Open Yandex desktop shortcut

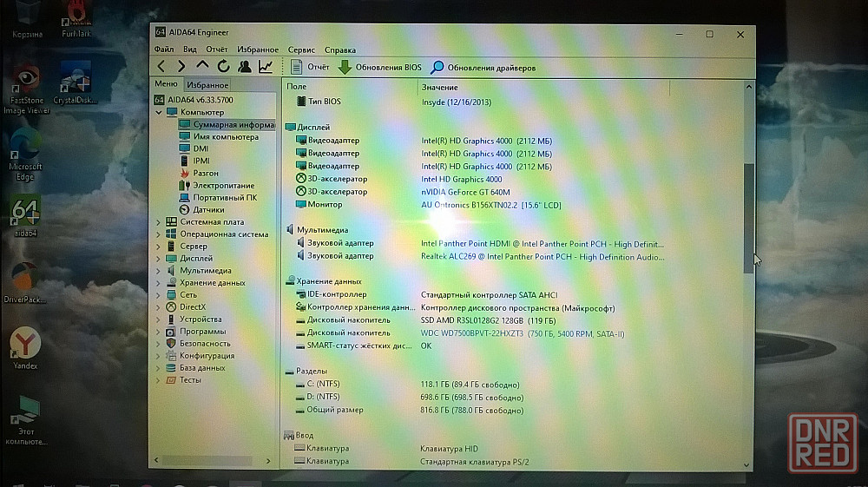click(x=25, y=347)
